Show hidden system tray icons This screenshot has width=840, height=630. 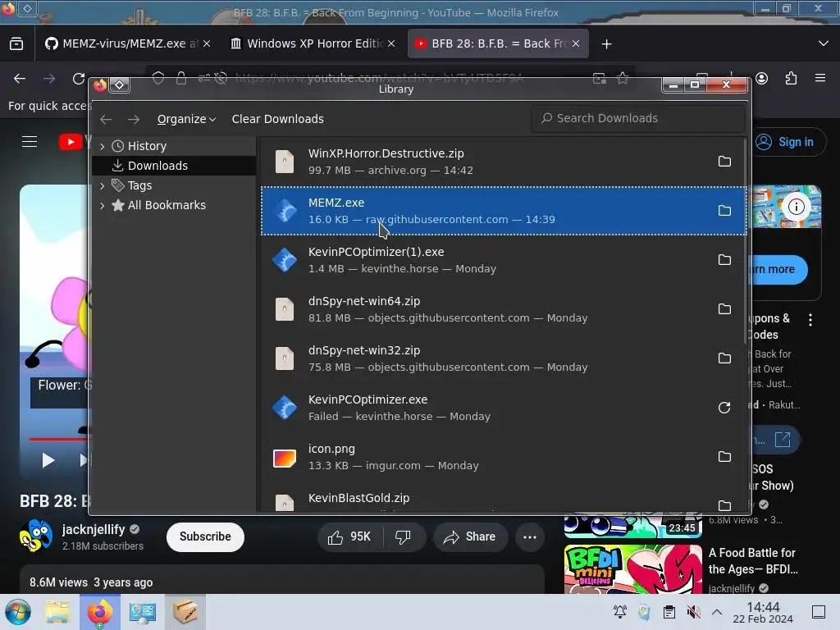pos(717,612)
